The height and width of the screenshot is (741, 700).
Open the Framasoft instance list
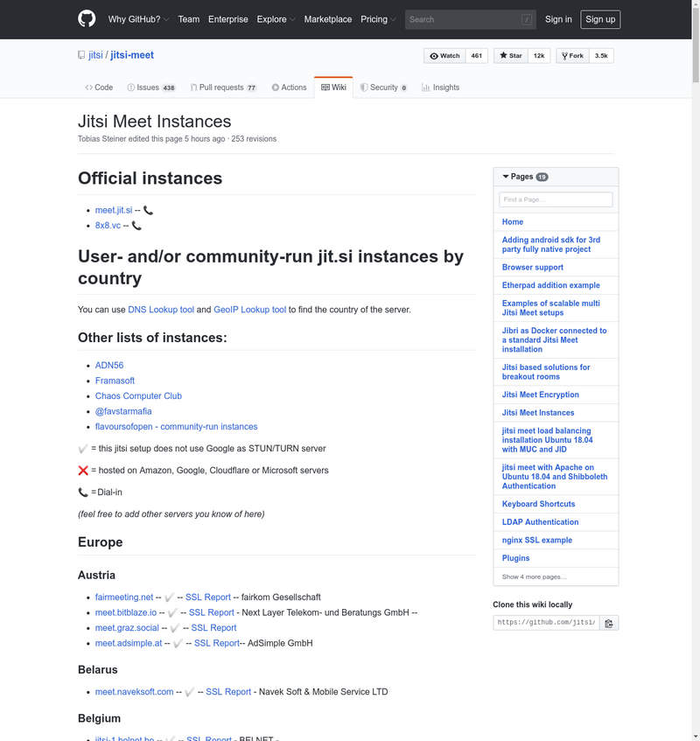click(x=115, y=381)
